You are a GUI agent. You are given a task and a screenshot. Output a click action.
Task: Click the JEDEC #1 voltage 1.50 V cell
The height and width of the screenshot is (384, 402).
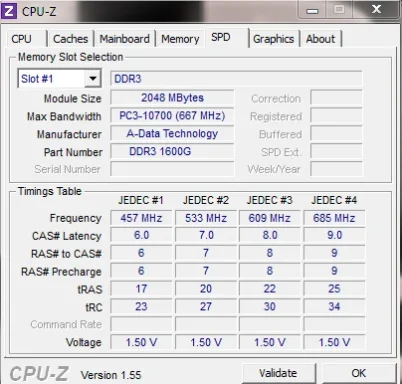141,342
